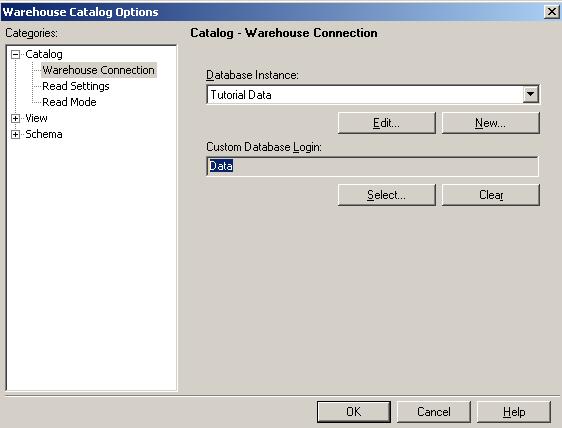Select the Warehouse Connection tree item

[x=99, y=70]
